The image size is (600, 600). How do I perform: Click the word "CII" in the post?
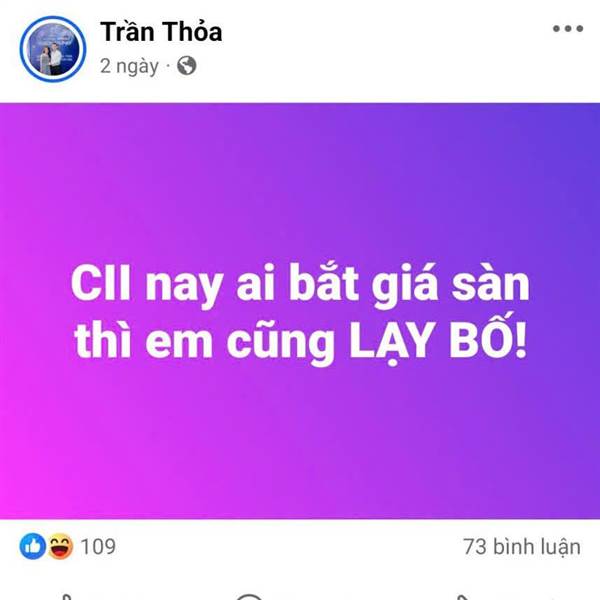coord(101,283)
